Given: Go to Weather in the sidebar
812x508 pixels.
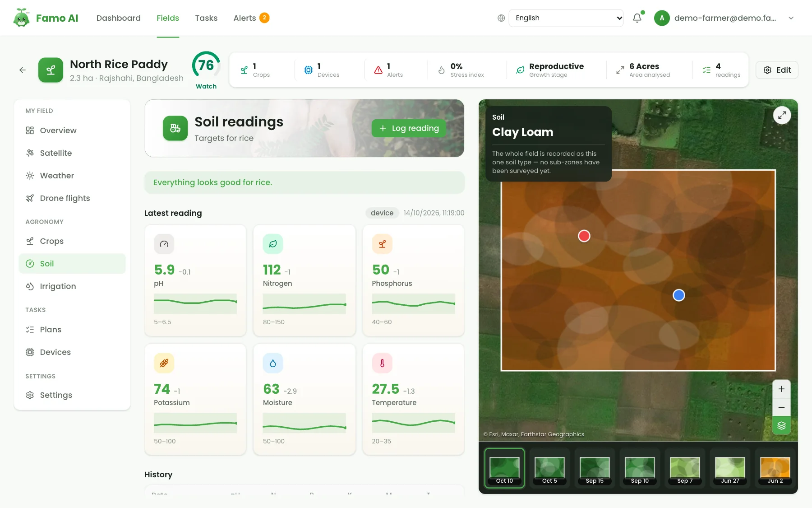Looking at the screenshot, I should pos(72,176).
